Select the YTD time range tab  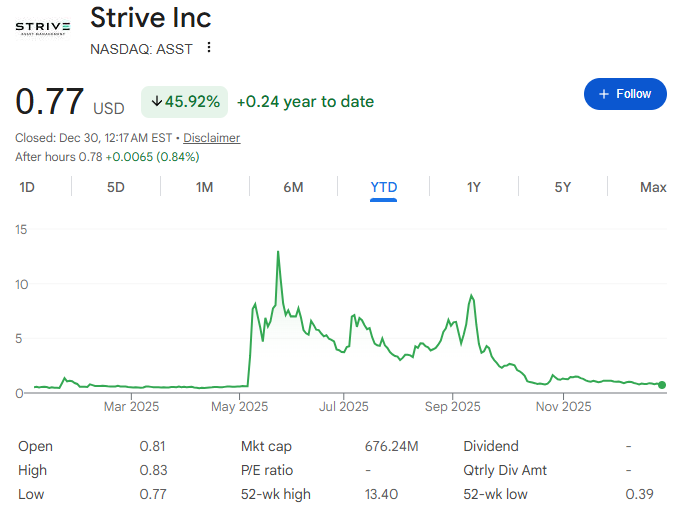[384, 187]
